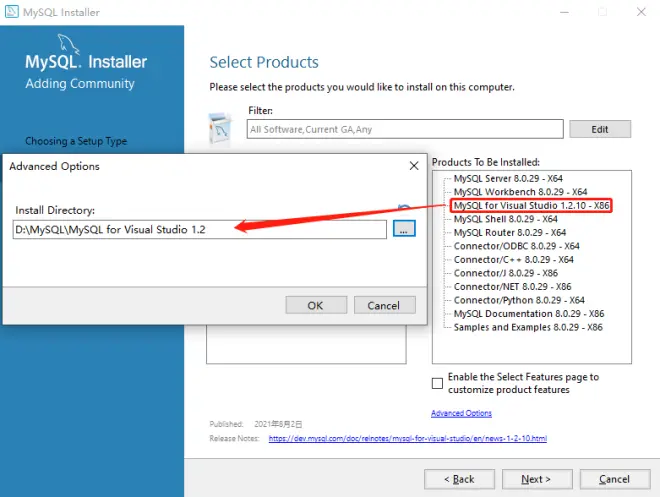Click the MySQL dolphin logo

pyautogui.click(x=68, y=45)
